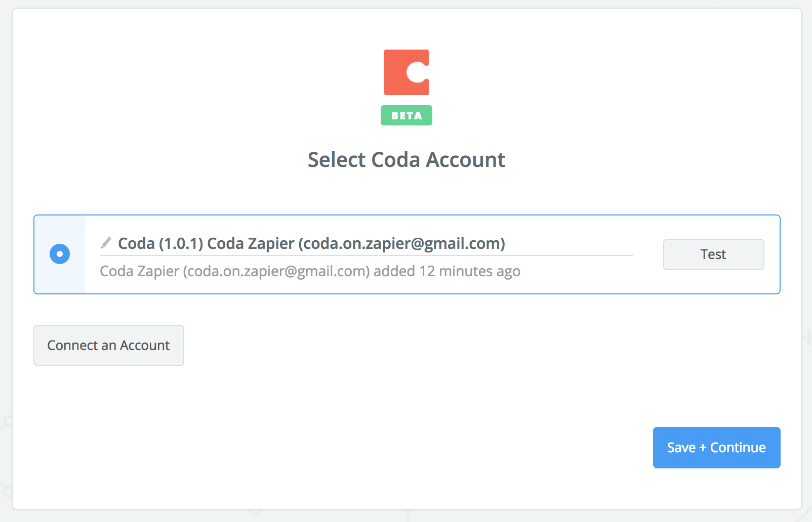This screenshot has width=812, height=522.
Task: Click the '12 minutes ago' timestamp
Action: point(470,271)
